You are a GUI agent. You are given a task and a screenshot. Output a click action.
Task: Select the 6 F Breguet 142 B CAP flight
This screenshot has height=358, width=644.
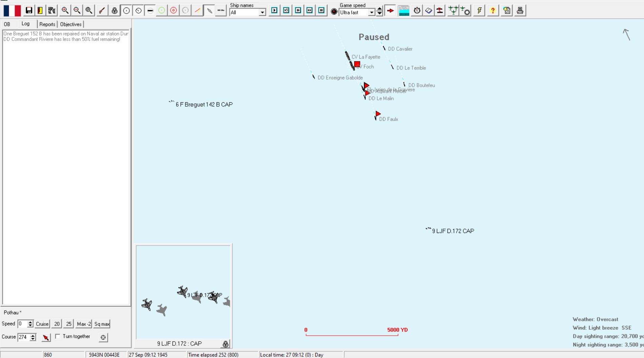tap(204, 104)
